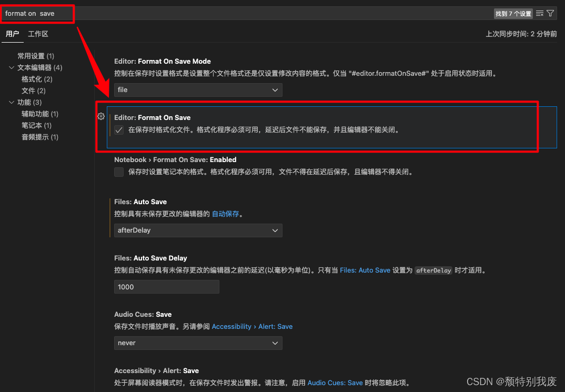Screen dimensions: 565x392
Task: Open the Audio Cues Save never dropdown
Action: coord(198,343)
